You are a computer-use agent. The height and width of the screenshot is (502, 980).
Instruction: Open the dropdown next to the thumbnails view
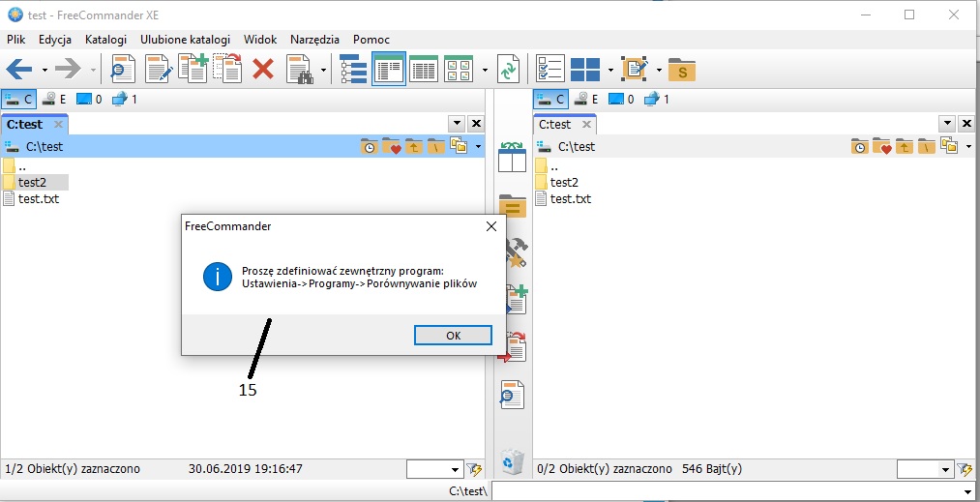pyautogui.click(x=485, y=70)
